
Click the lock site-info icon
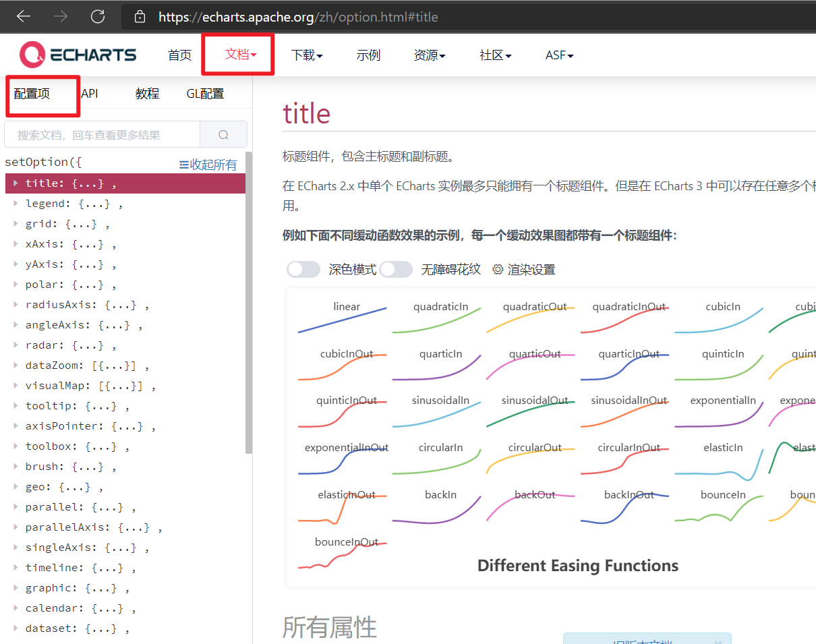[140, 16]
